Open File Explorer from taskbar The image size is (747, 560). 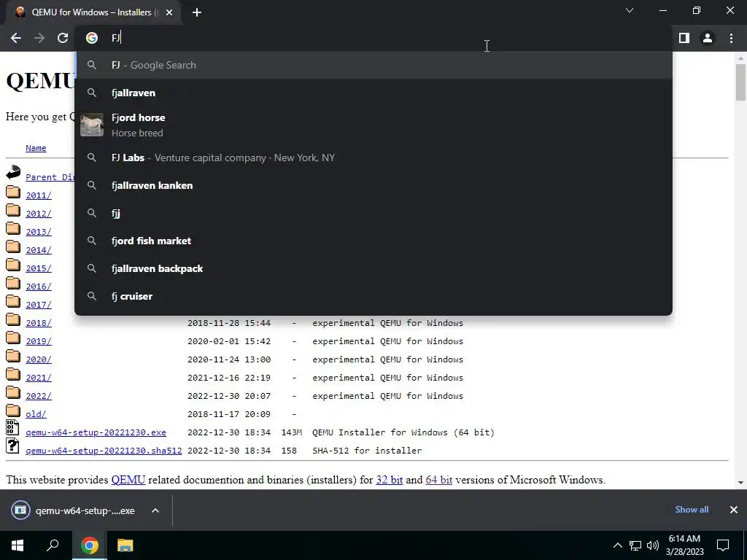coord(125,545)
